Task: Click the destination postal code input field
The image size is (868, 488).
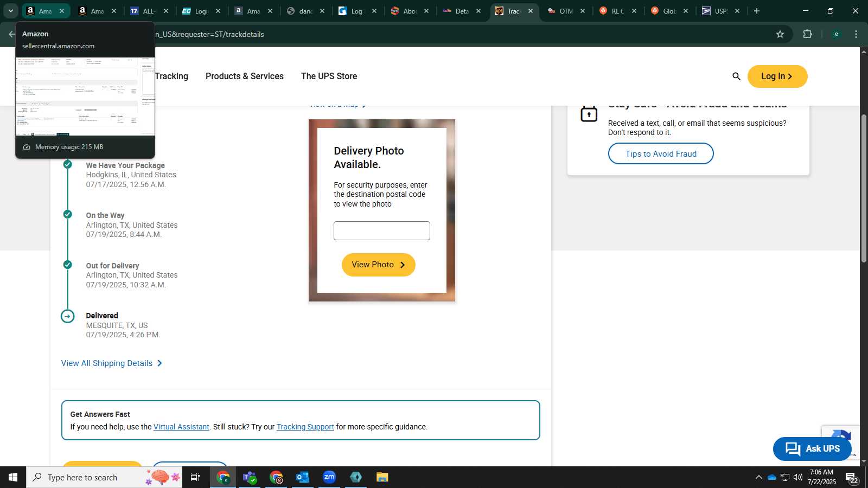Action: tap(382, 230)
